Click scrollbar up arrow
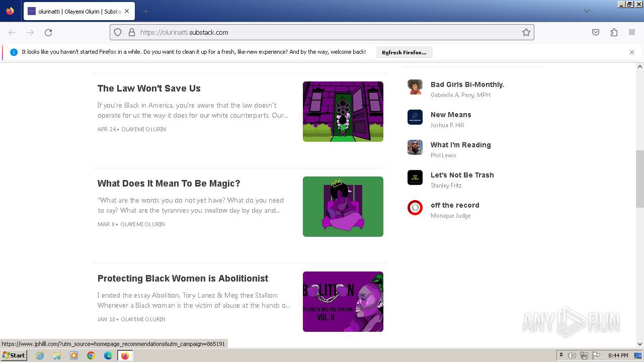This screenshot has width=644, height=362. point(640,66)
